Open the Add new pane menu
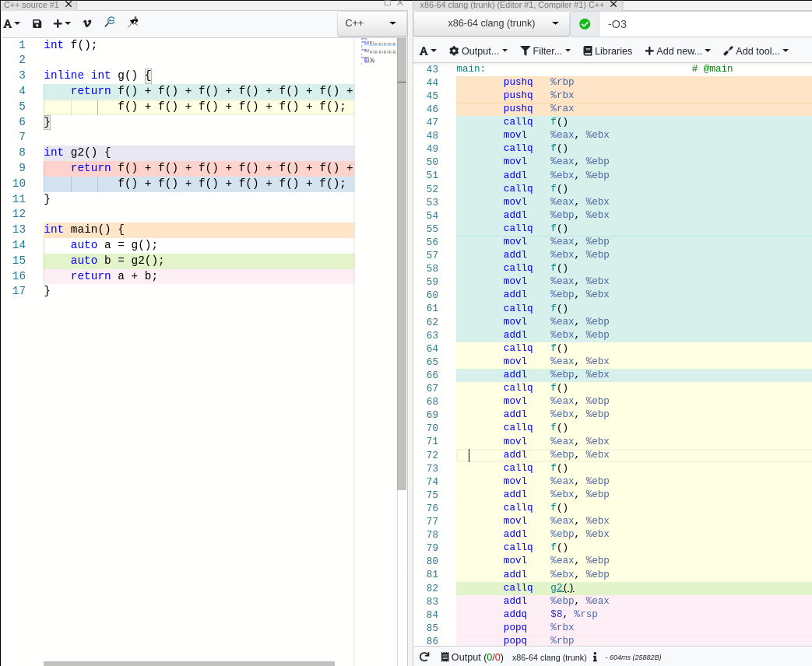Image resolution: width=812 pixels, height=666 pixels. pyautogui.click(x=679, y=51)
